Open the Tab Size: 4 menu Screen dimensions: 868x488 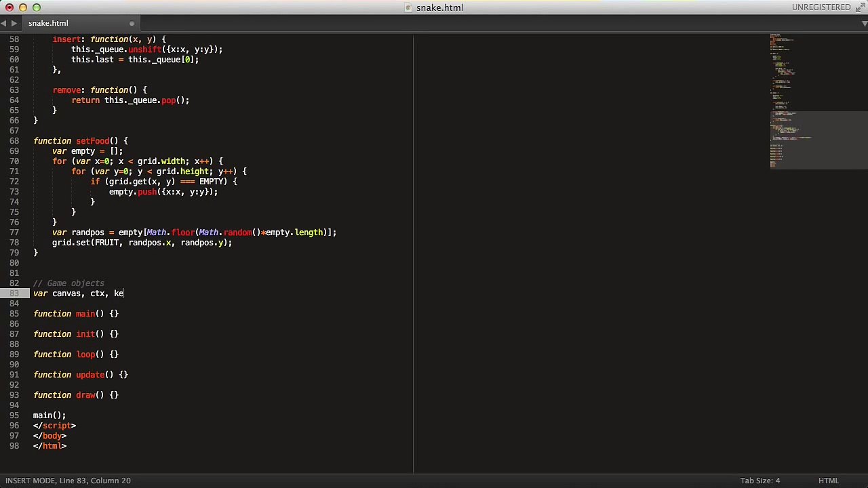(x=760, y=481)
